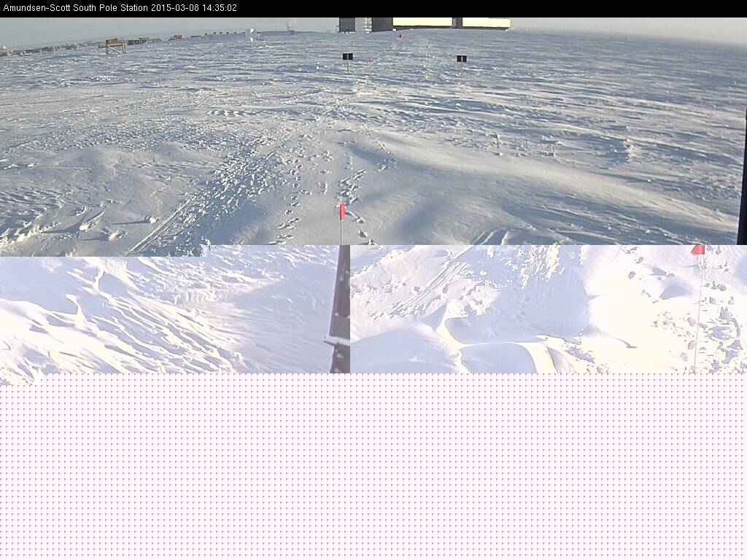The width and height of the screenshot is (747, 560).
Task: Click the left black marker flag
Action: pos(347,57)
